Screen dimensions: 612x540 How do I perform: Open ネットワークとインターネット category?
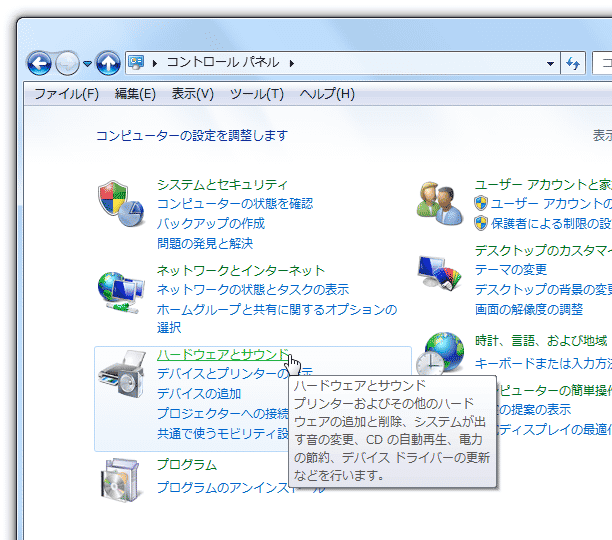coord(241,270)
